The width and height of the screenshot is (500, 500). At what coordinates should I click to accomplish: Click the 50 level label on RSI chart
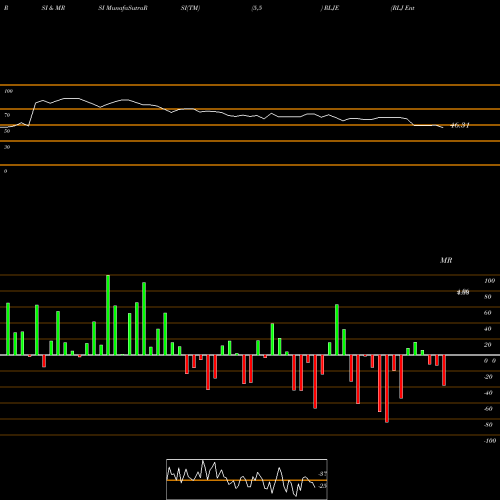7,131
